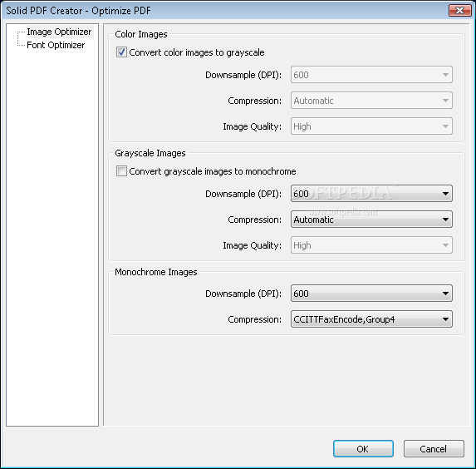Screen dimensions: 476x469
Task: Confirm settings with OK button
Action: pos(363,449)
